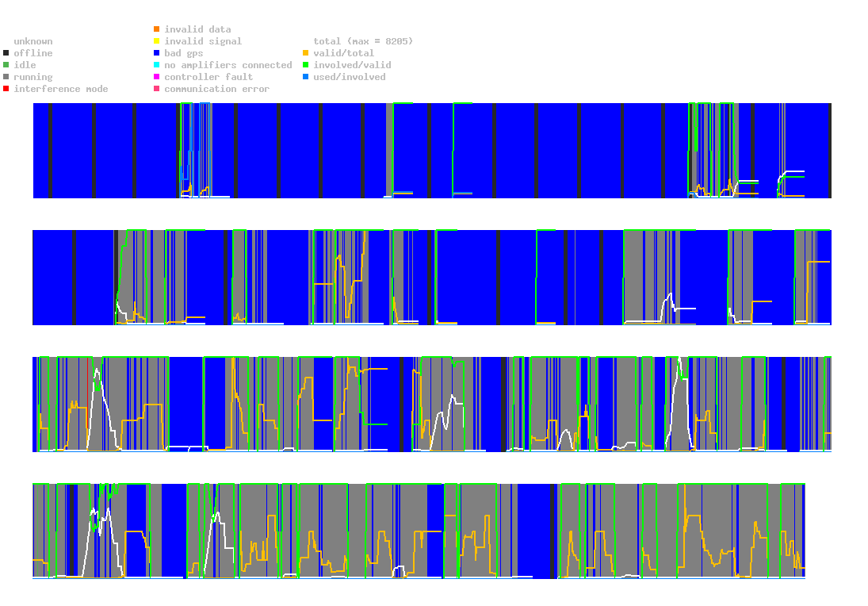The width and height of the screenshot is (868, 606).
Task: Select the used/involved legend label
Action: tap(349, 77)
